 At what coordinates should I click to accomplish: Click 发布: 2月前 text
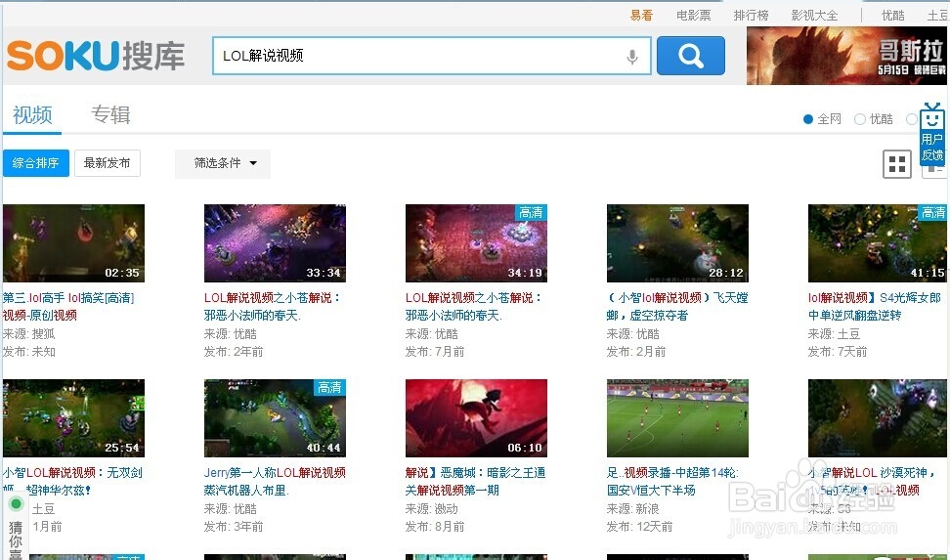[x=636, y=352]
